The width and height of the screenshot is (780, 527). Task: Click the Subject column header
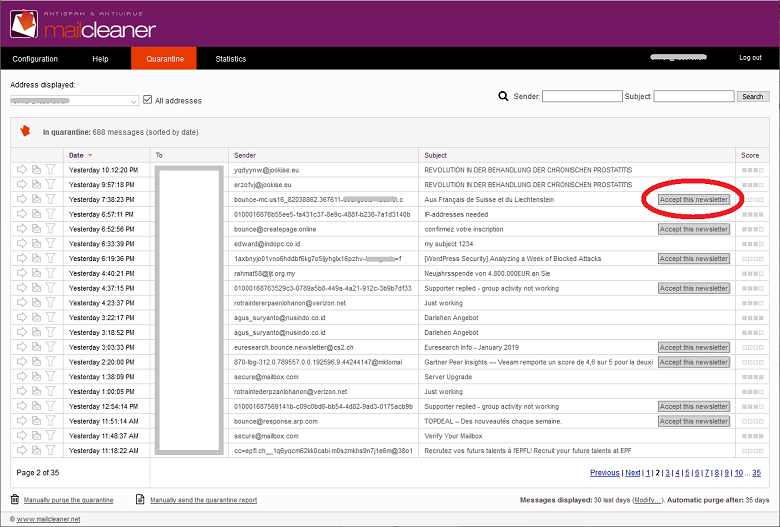pyautogui.click(x=435, y=155)
